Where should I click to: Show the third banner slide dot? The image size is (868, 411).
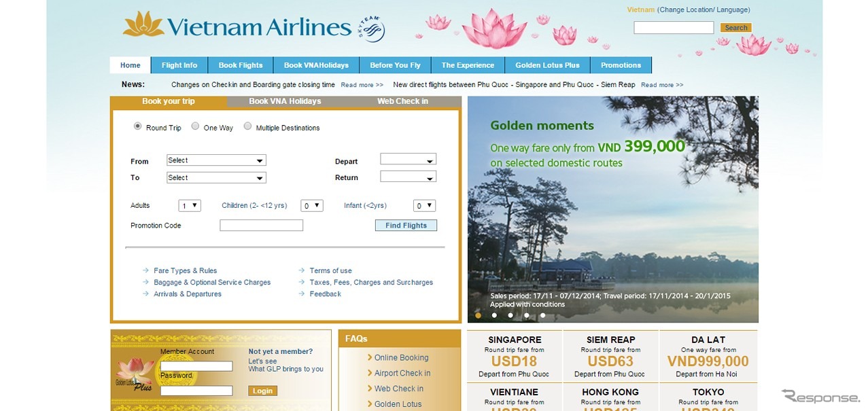tap(510, 315)
